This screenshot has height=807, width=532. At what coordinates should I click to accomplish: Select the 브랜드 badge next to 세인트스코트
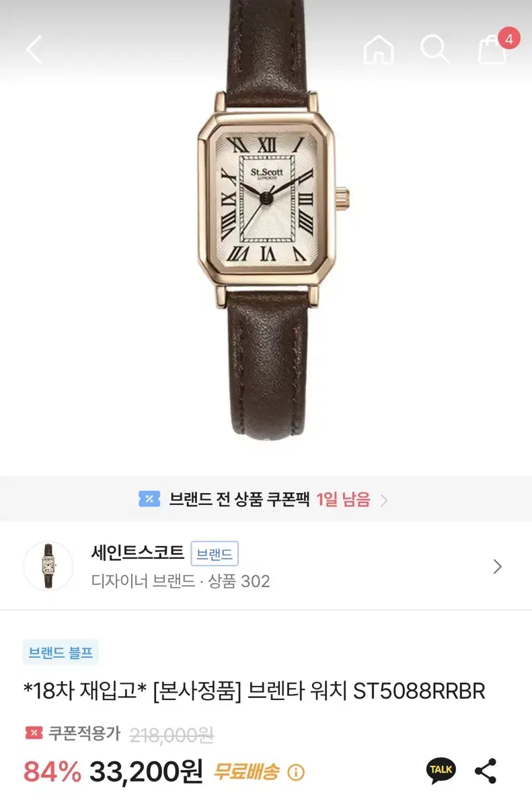215,554
